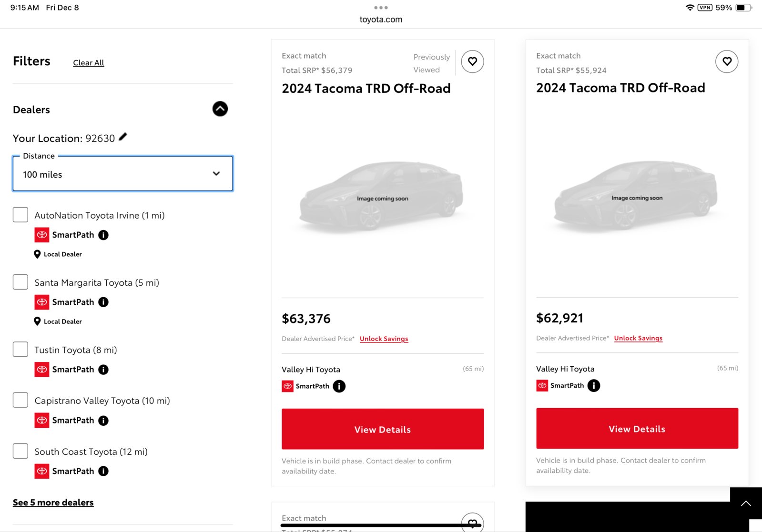762x532 pixels.
Task: Enable Capistrano Valley Toyota dealer filter
Action: point(20,400)
